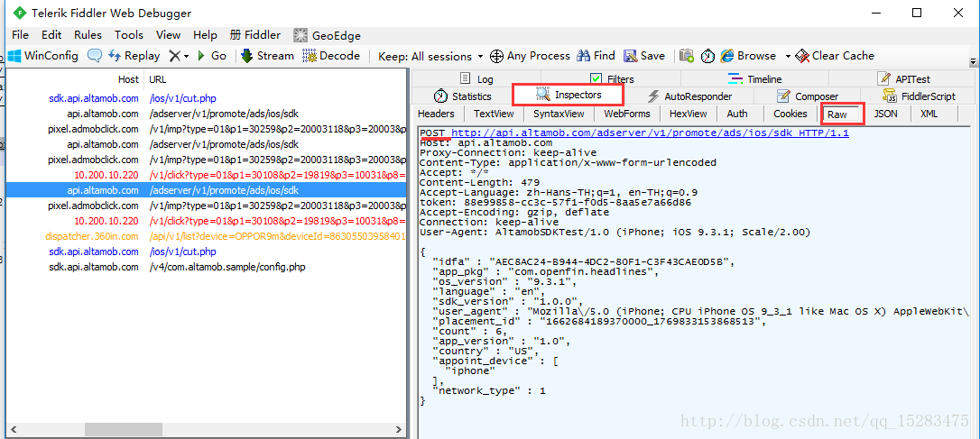This screenshot has height=439, width=980.
Task: Select the Headers inspector tab
Action: pyautogui.click(x=436, y=114)
